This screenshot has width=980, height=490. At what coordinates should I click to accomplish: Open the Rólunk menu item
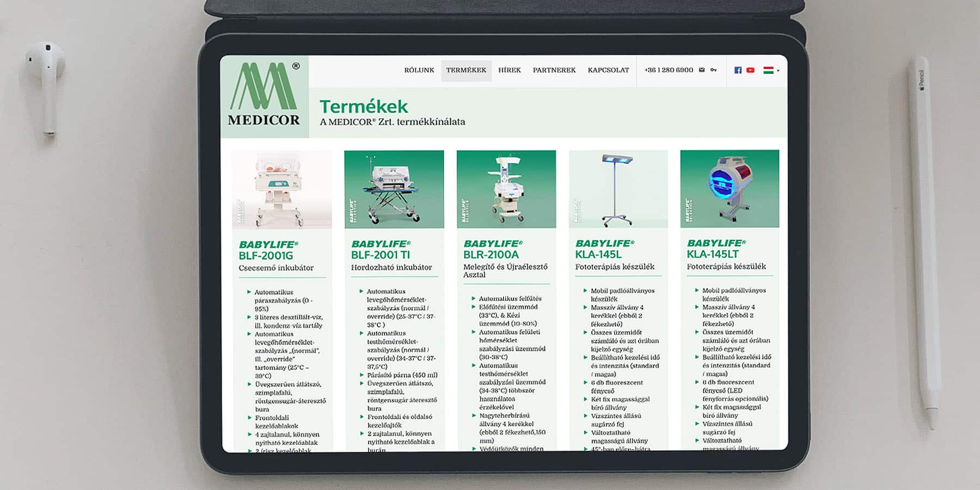(x=419, y=70)
